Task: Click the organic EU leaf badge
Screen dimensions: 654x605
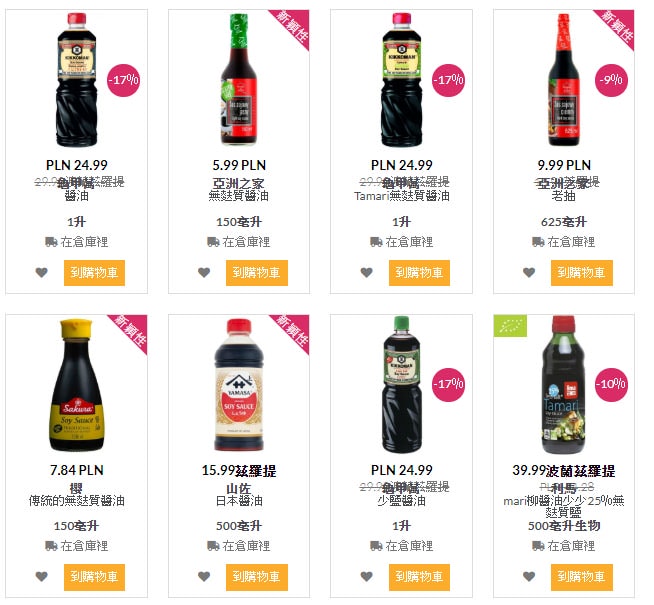Action: [510, 326]
